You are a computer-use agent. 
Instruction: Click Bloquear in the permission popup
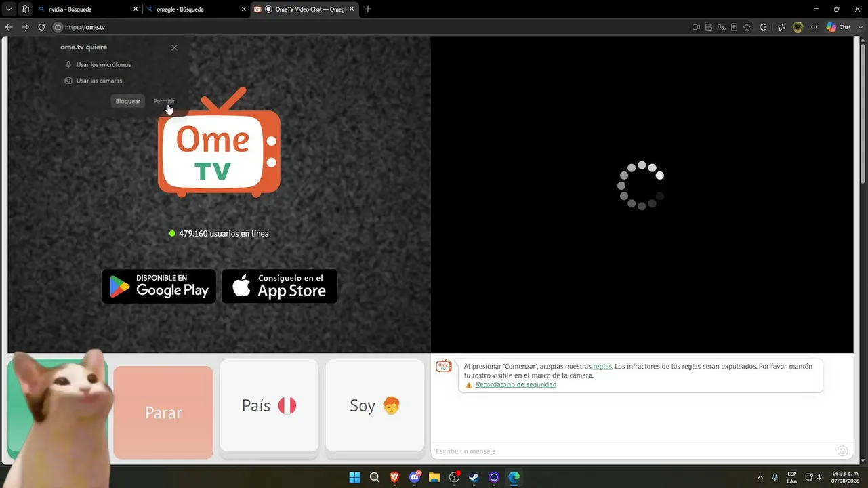tap(127, 101)
